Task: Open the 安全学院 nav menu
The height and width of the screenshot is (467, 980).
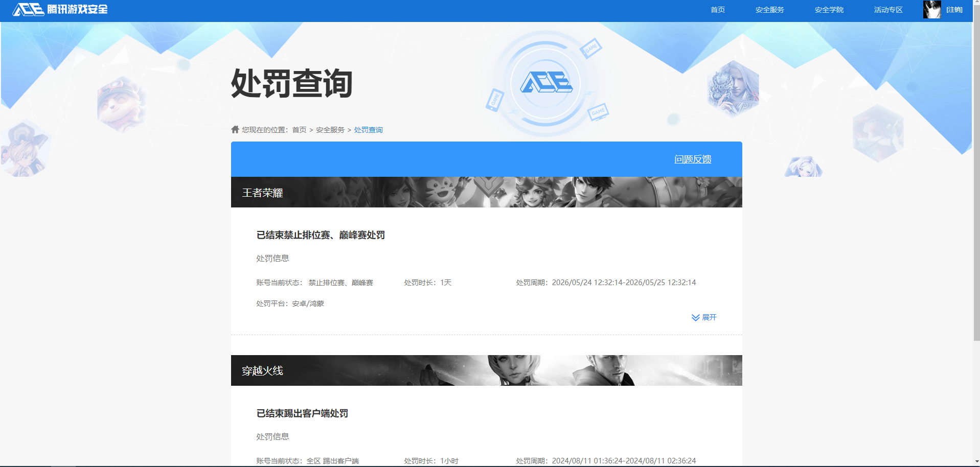Action: click(829, 10)
